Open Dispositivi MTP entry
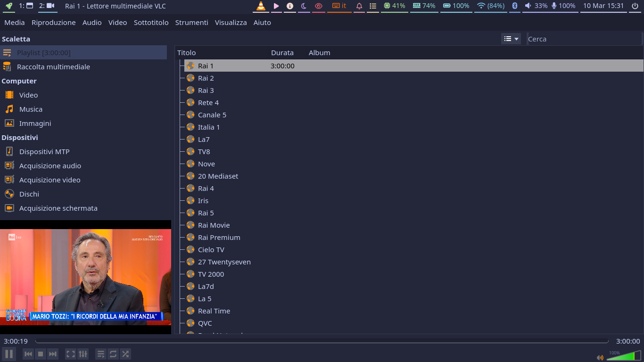The width and height of the screenshot is (644, 362). pyautogui.click(x=83, y=151)
